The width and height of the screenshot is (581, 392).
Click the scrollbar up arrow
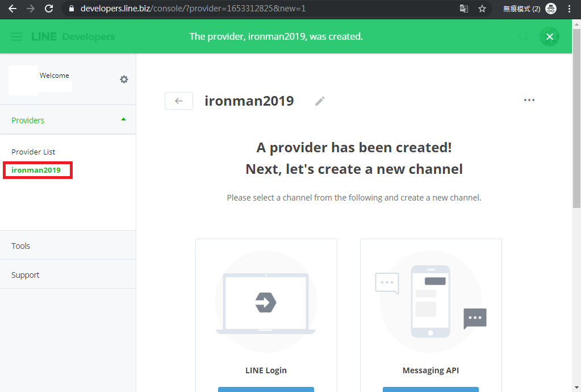(x=576, y=24)
